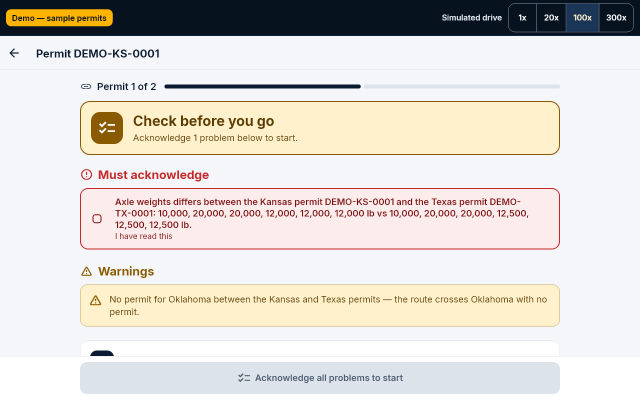Click the axle weights differs message text
Image resolution: width=640 pixels, height=400 pixels.
coord(322,213)
